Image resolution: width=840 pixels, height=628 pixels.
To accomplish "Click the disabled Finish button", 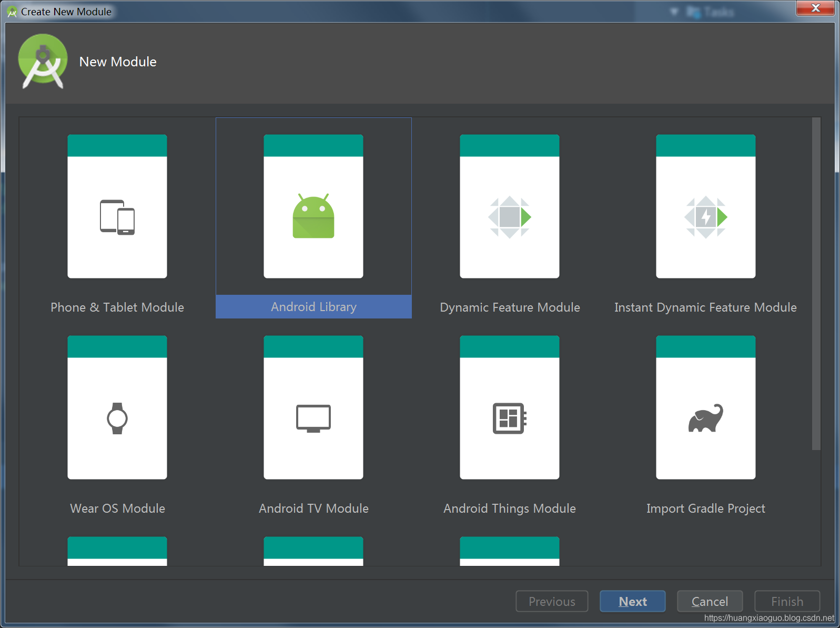I will (787, 601).
